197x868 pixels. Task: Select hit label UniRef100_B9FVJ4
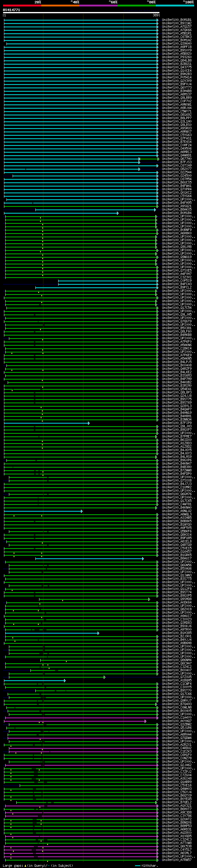[177, 84]
